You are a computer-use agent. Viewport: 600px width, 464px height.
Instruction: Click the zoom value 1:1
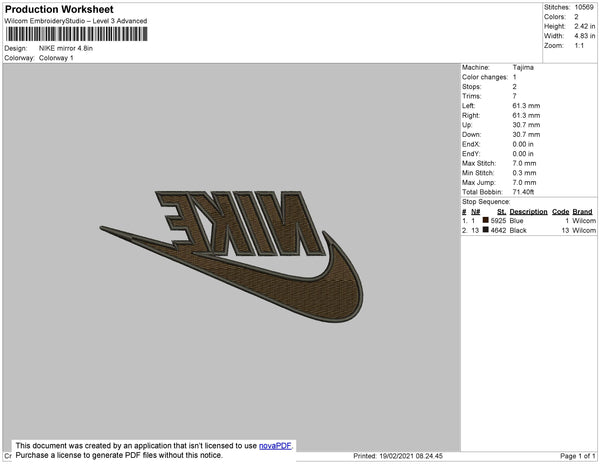(579, 46)
